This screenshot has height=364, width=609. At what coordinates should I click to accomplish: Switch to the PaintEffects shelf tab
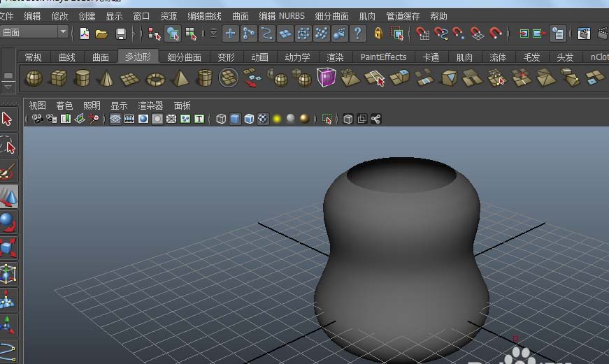coord(383,57)
